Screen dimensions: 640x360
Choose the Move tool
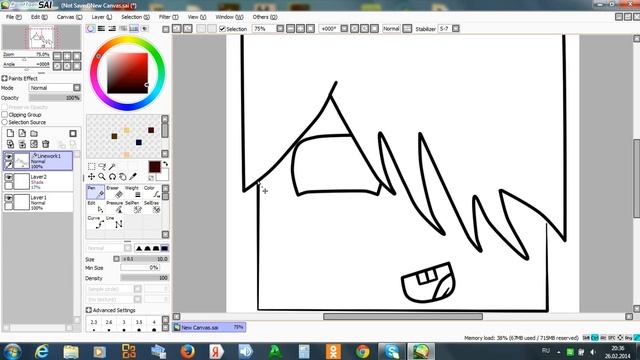click(91, 176)
